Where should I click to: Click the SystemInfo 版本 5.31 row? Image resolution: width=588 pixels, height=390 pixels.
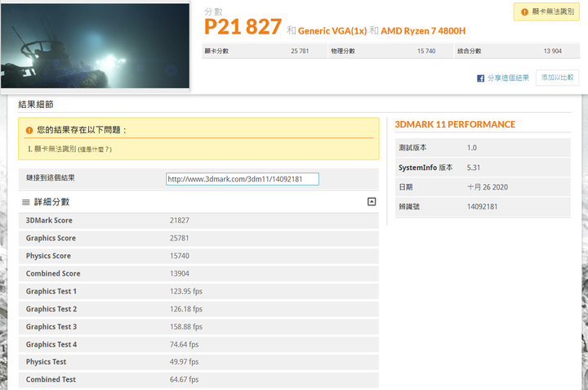pyautogui.click(x=483, y=168)
